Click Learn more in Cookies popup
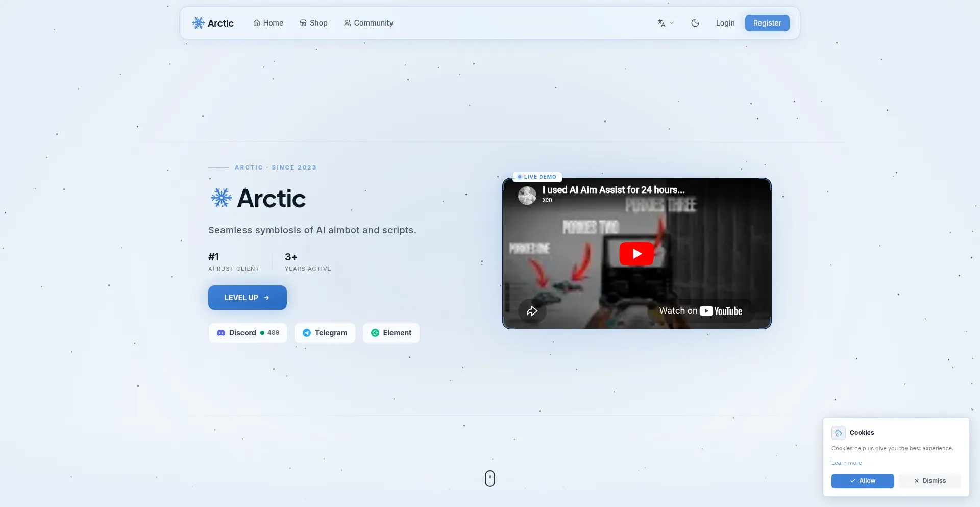The image size is (980, 507). pyautogui.click(x=846, y=463)
